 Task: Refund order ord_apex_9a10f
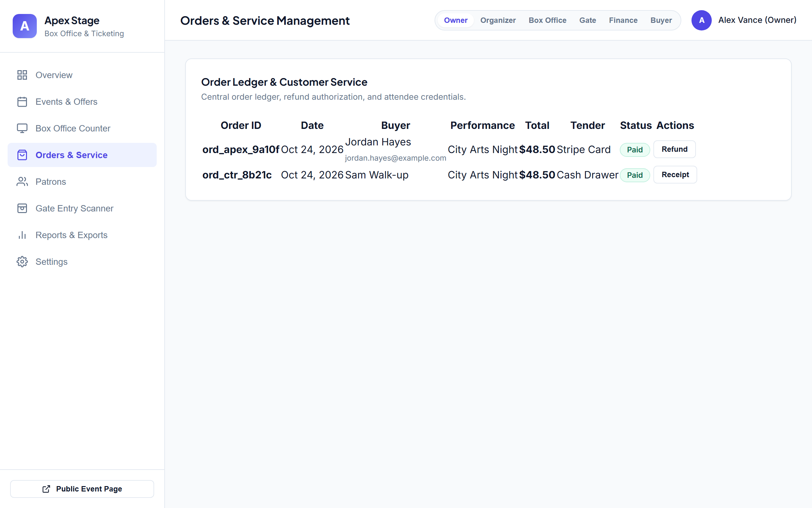674,149
